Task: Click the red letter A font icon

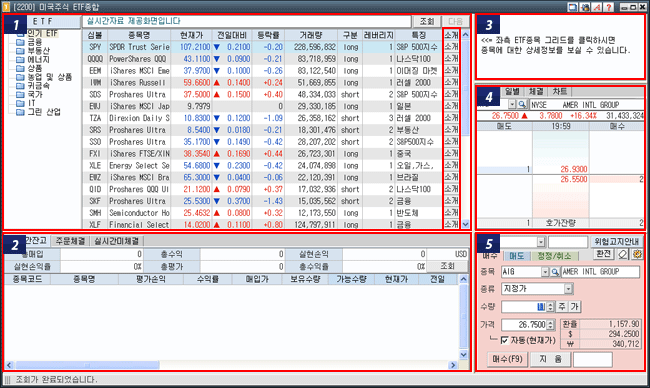Action: [x=597, y=7]
